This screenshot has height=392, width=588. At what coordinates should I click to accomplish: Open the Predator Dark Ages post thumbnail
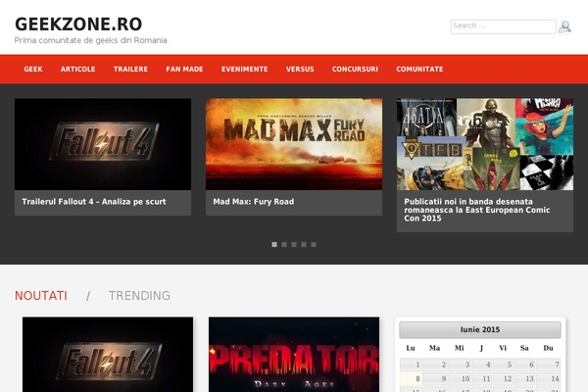click(x=294, y=355)
